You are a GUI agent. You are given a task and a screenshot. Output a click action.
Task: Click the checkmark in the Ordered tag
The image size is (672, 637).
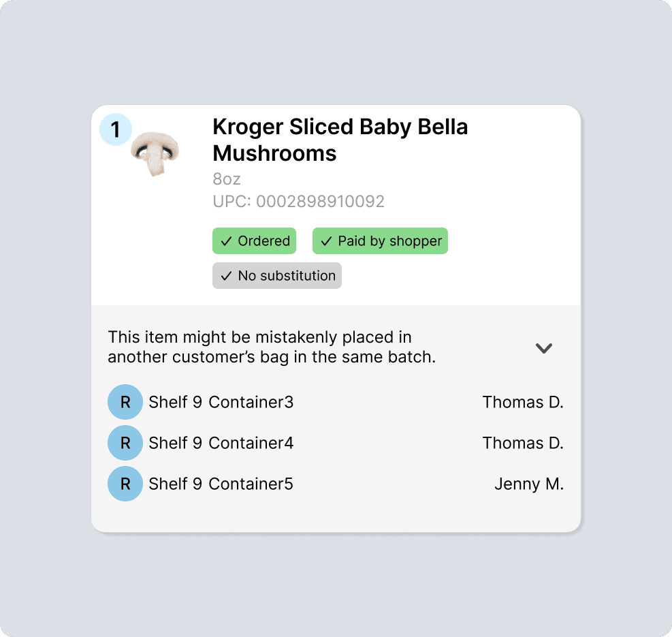pyautogui.click(x=226, y=241)
